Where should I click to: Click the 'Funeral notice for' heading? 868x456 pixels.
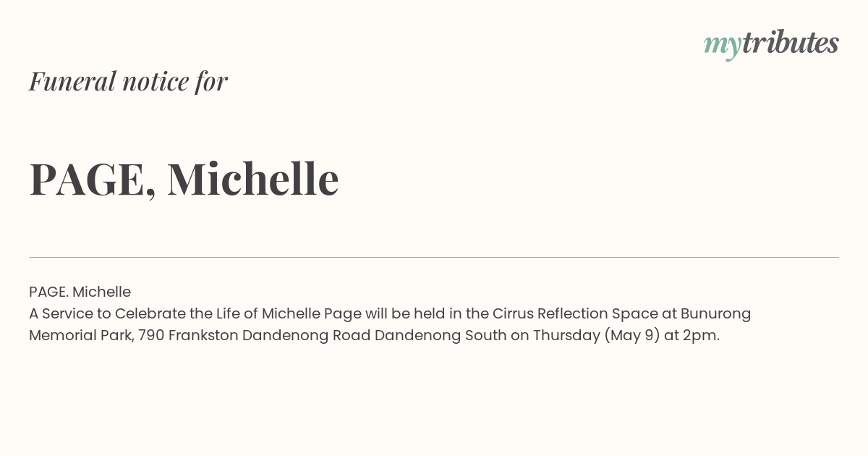tap(128, 82)
